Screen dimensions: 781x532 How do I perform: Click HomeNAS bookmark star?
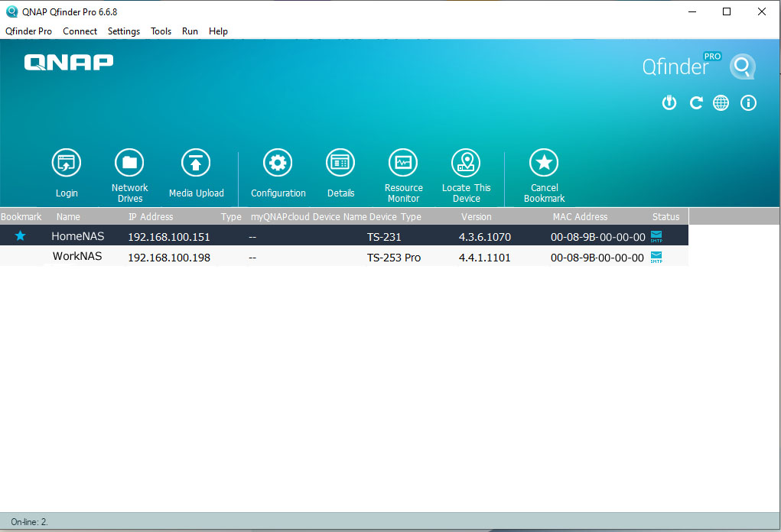[20, 236]
